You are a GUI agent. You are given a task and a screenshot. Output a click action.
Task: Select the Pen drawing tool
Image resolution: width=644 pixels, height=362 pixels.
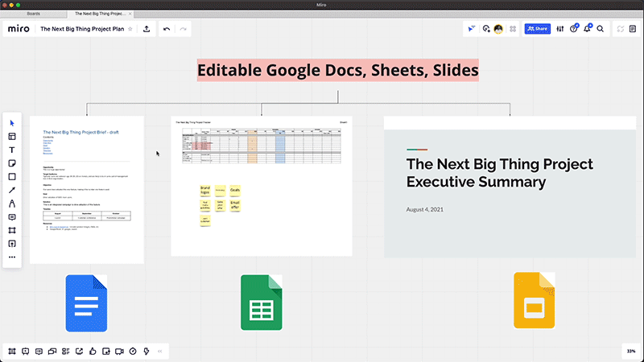(12, 204)
